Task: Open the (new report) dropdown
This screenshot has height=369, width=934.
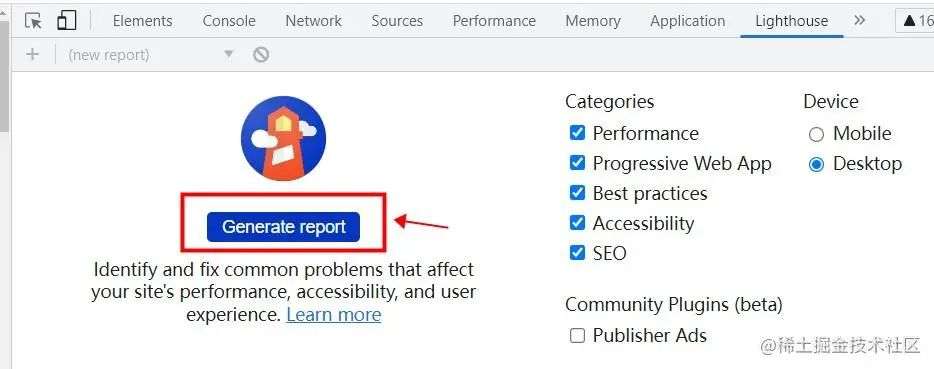Action: pyautogui.click(x=151, y=55)
